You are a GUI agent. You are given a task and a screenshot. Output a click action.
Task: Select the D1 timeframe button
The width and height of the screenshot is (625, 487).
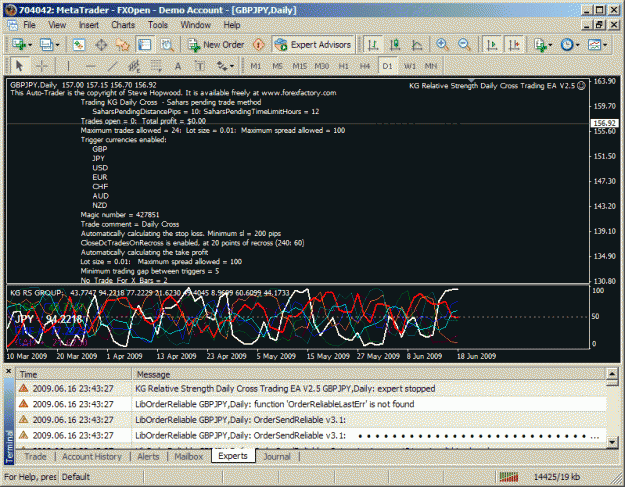[387, 66]
